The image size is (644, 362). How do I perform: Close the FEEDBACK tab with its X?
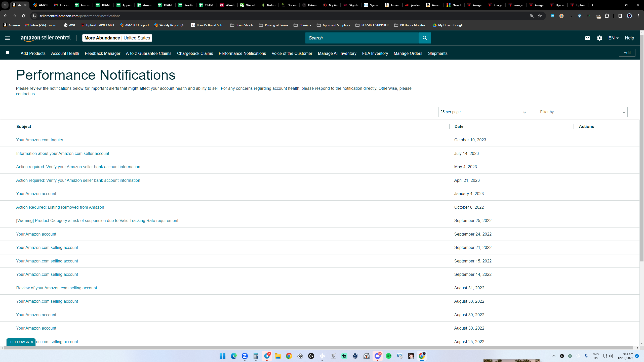(x=32, y=342)
